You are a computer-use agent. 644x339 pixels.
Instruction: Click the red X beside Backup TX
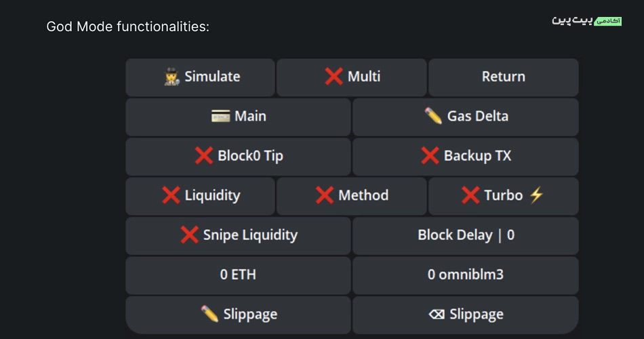430,156
